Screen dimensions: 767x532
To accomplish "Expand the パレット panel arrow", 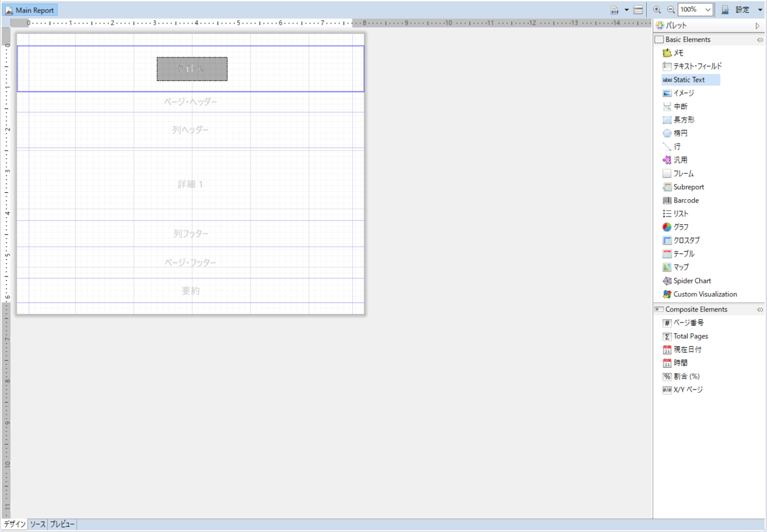I will (757, 26).
